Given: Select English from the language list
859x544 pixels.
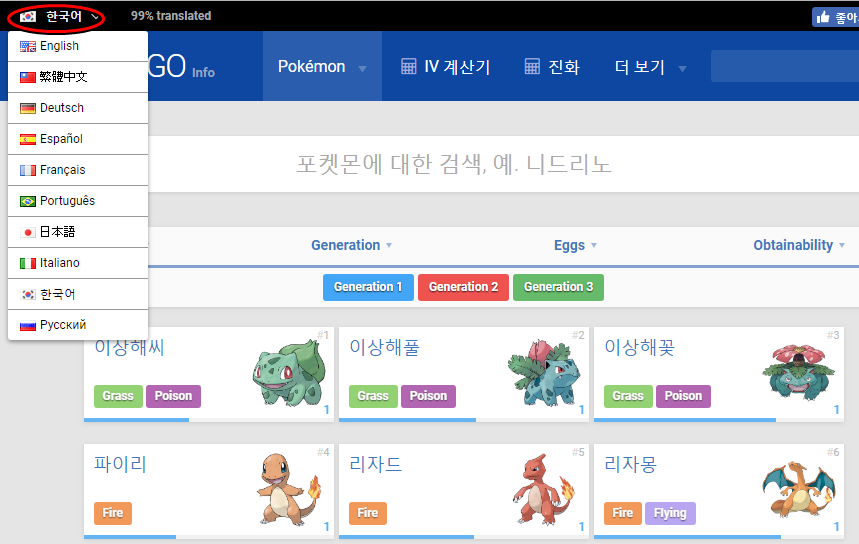Looking at the screenshot, I should pyautogui.click(x=78, y=46).
